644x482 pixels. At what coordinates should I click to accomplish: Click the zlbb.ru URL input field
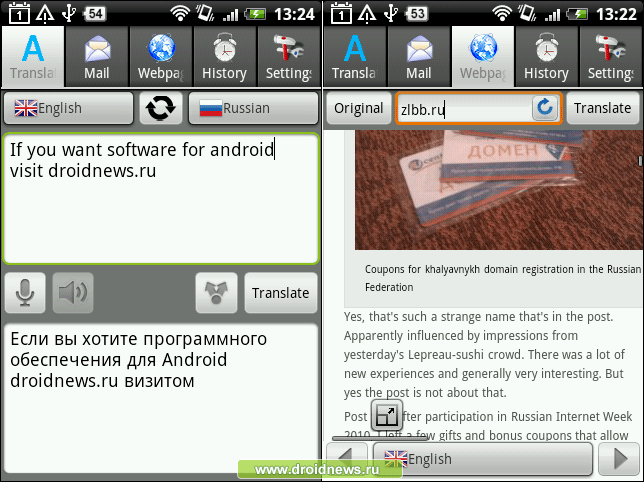pyautogui.click(x=462, y=109)
